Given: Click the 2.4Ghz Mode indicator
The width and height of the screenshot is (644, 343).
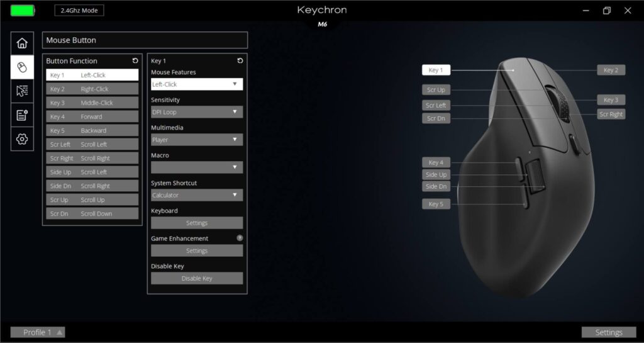Looking at the screenshot, I should click(79, 11).
